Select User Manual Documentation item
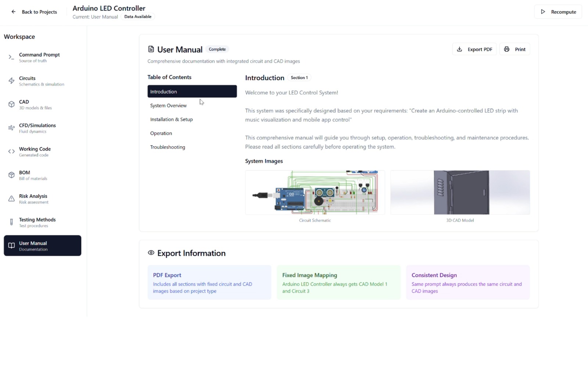 [x=43, y=246]
